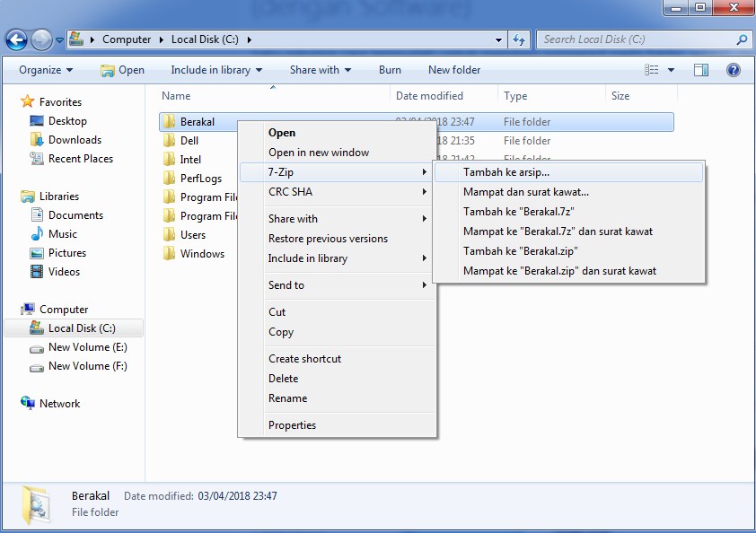
Task: Click the arrow after Computer breadcrumb
Action: 162,39
